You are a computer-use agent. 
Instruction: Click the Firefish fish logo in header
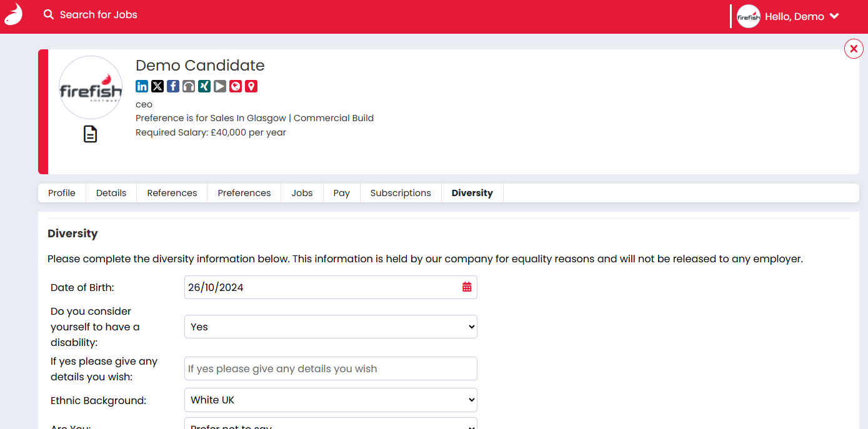(x=14, y=14)
